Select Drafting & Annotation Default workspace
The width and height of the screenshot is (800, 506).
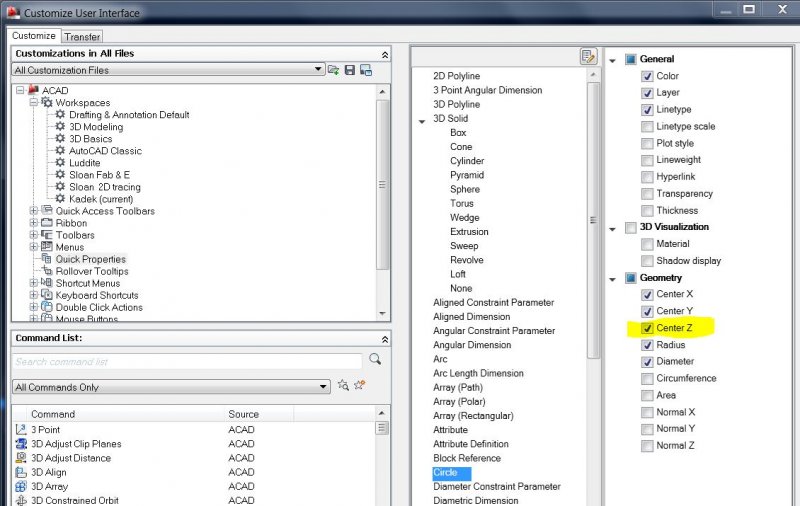(x=129, y=115)
